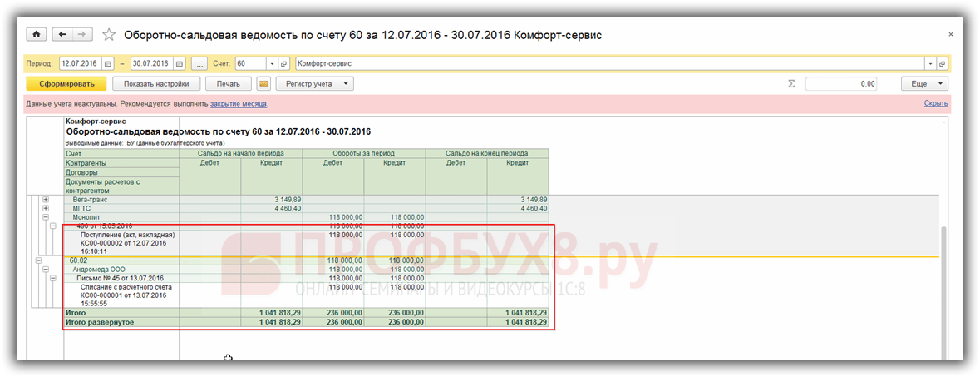The width and height of the screenshot is (980, 377).
Task: Open the Еще menu
Action: click(924, 84)
